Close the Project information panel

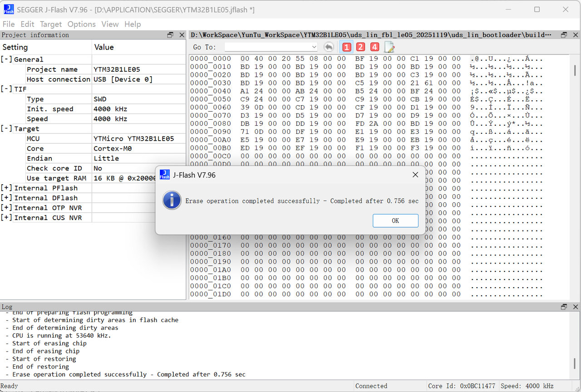point(182,35)
